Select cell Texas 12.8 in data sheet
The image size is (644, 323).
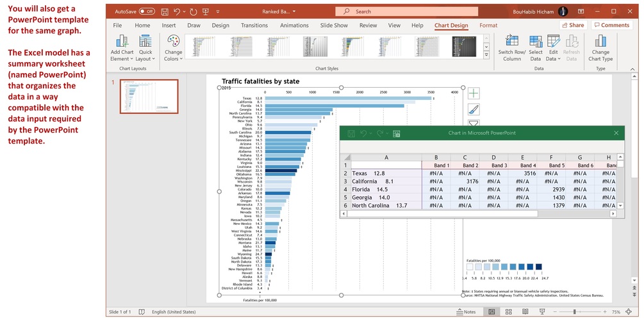click(386, 174)
